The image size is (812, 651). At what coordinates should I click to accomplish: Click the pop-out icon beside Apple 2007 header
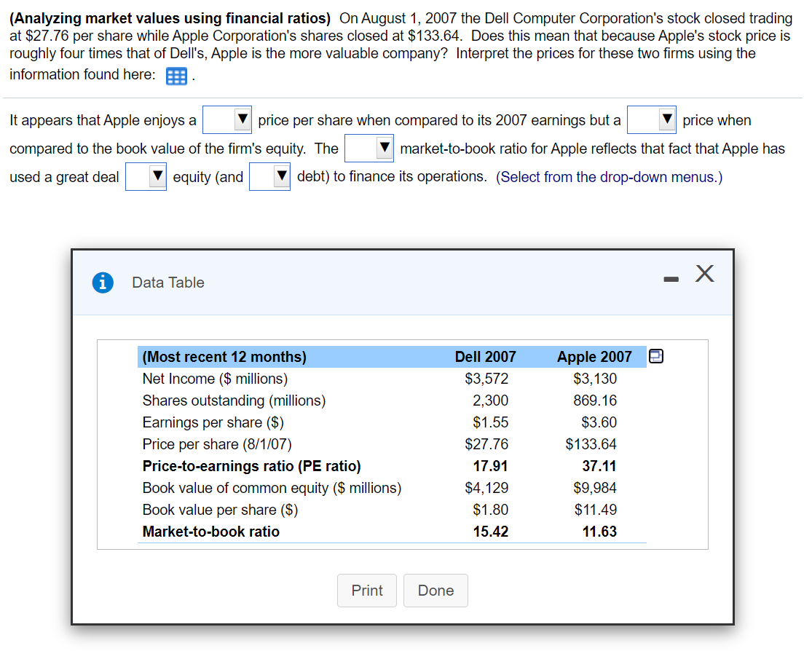(x=655, y=356)
